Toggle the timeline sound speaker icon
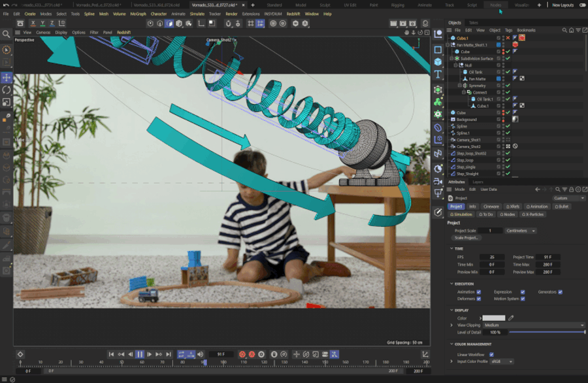 (x=201, y=354)
